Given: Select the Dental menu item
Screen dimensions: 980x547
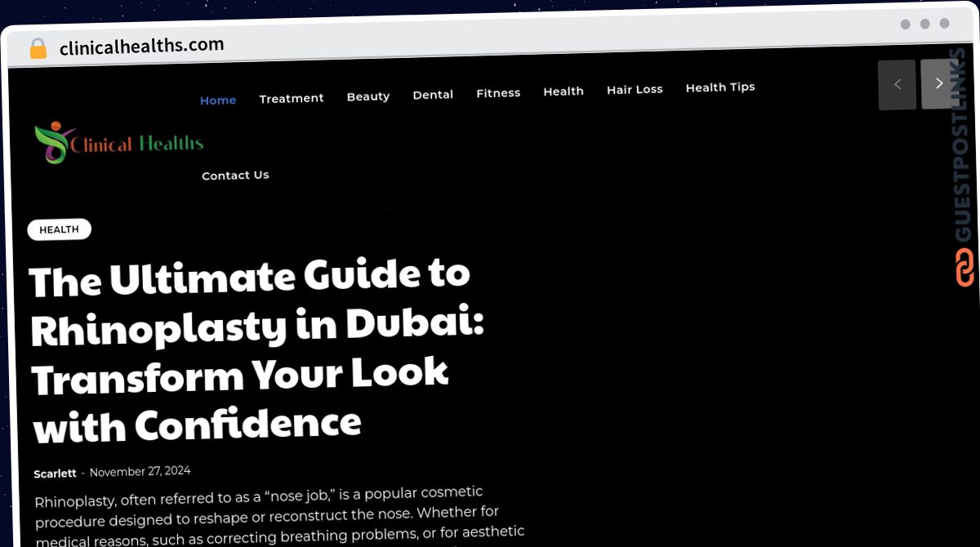Looking at the screenshot, I should click(x=433, y=95).
